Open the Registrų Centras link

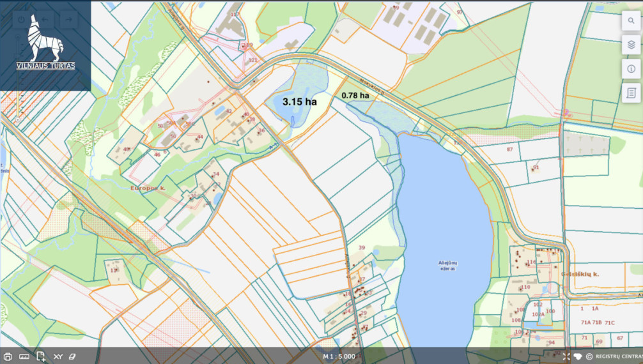click(x=619, y=356)
